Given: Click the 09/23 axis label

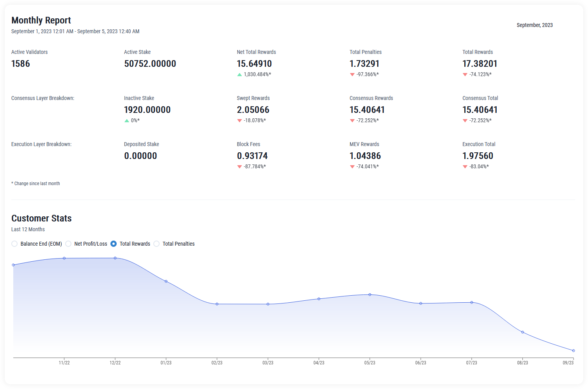Looking at the screenshot, I should pyautogui.click(x=568, y=363).
